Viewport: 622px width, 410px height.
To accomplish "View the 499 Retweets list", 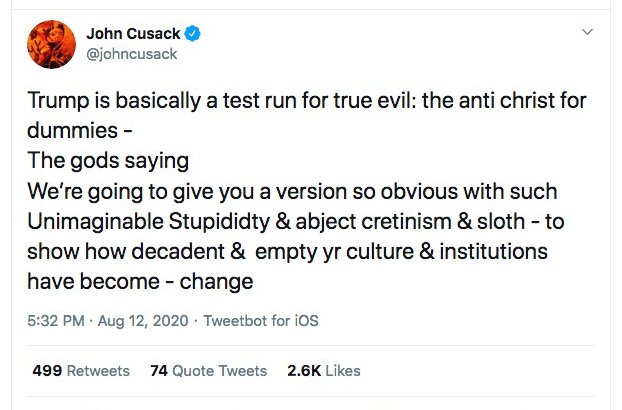I will coord(81,371).
